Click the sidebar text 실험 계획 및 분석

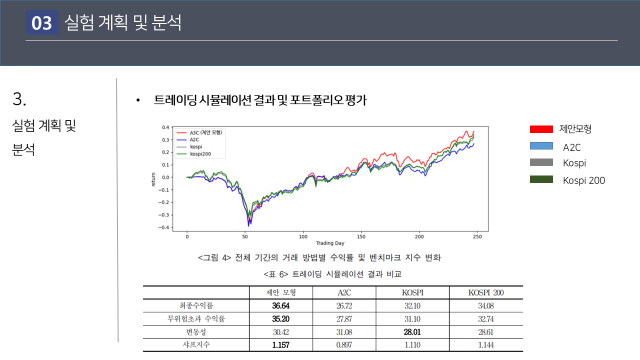pos(44,138)
